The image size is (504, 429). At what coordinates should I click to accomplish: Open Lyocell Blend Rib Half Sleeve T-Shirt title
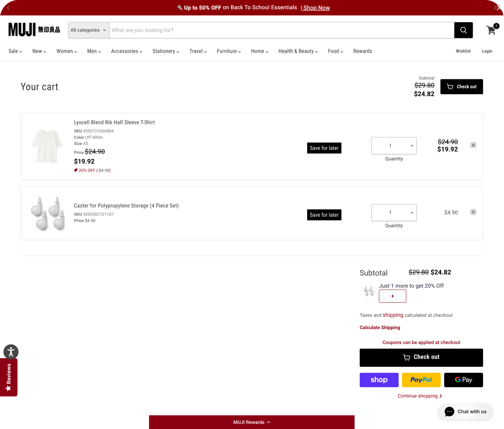[x=115, y=123]
